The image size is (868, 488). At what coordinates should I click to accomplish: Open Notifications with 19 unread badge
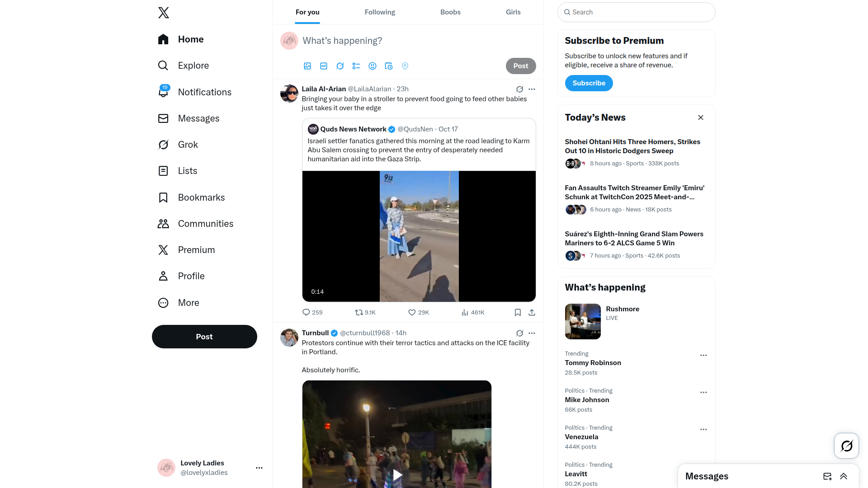(195, 92)
